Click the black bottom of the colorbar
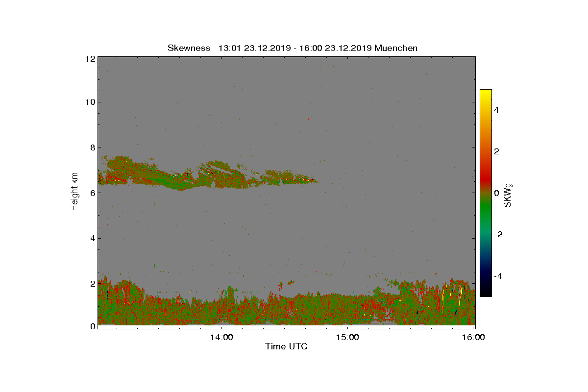This screenshot has width=588, height=392. click(486, 292)
